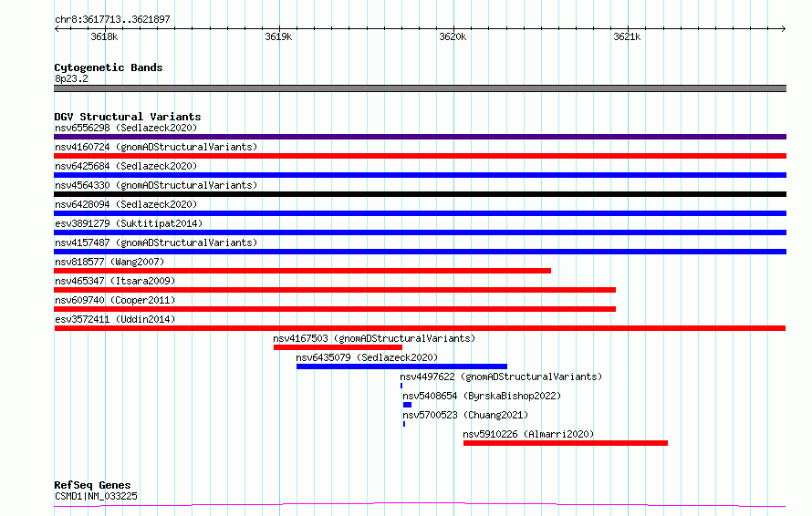Click the chr8:3617713..3621897 coordinate text

click(112, 20)
